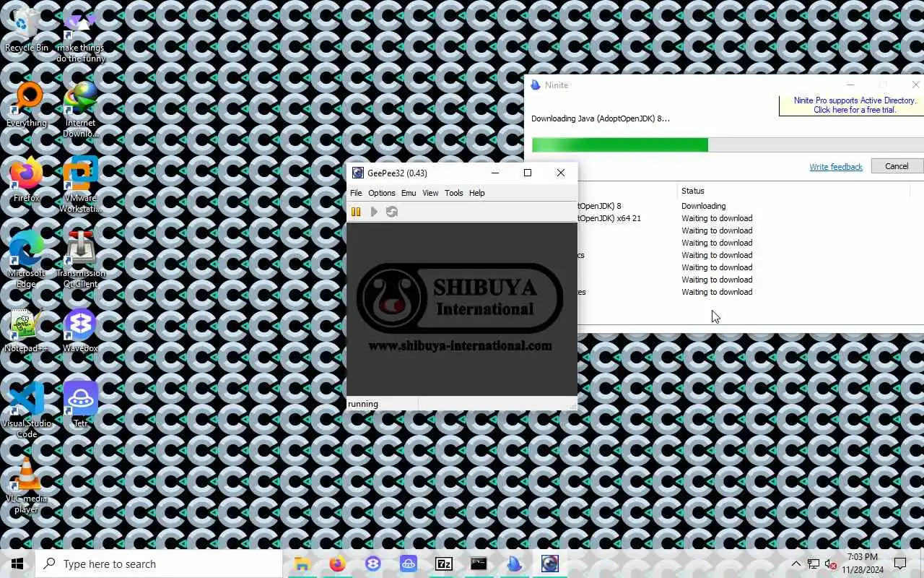Open the Emu menu

(x=409, y=193)
